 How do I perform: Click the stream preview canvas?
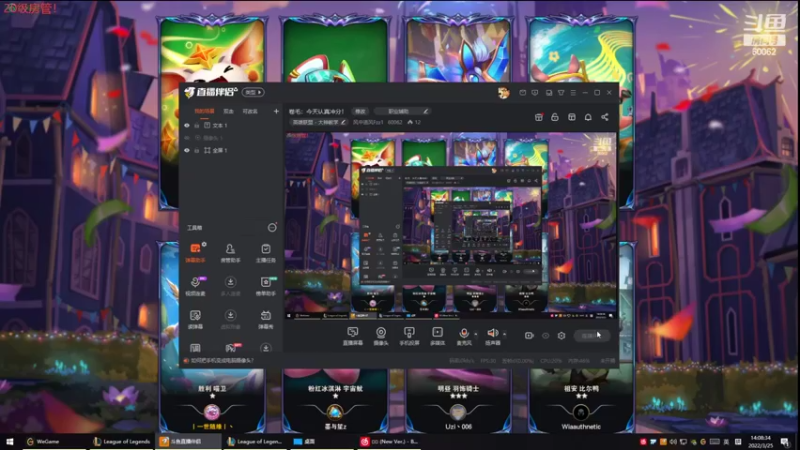point(451,226)
